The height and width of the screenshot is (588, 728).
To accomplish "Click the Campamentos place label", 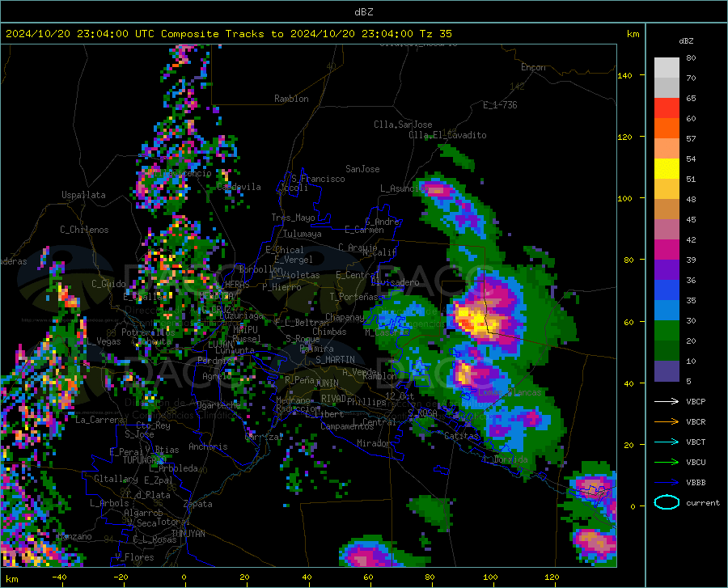I will coord(347,426).
